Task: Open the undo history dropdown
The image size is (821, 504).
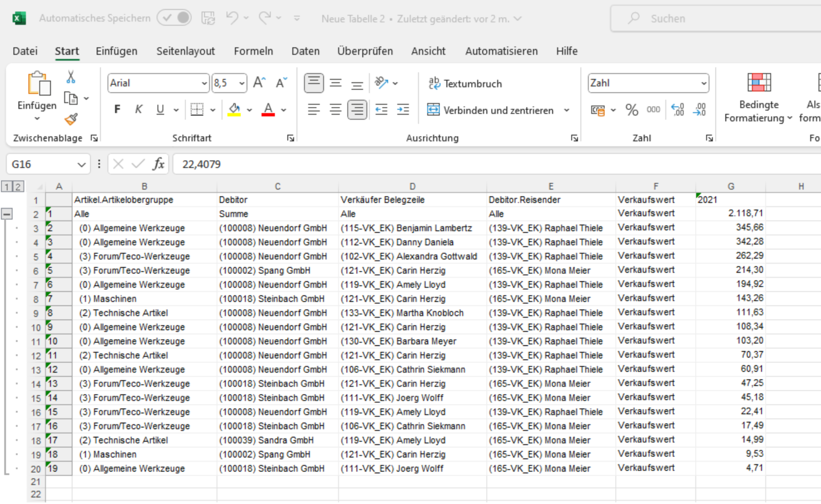Action: pos(246,18)
